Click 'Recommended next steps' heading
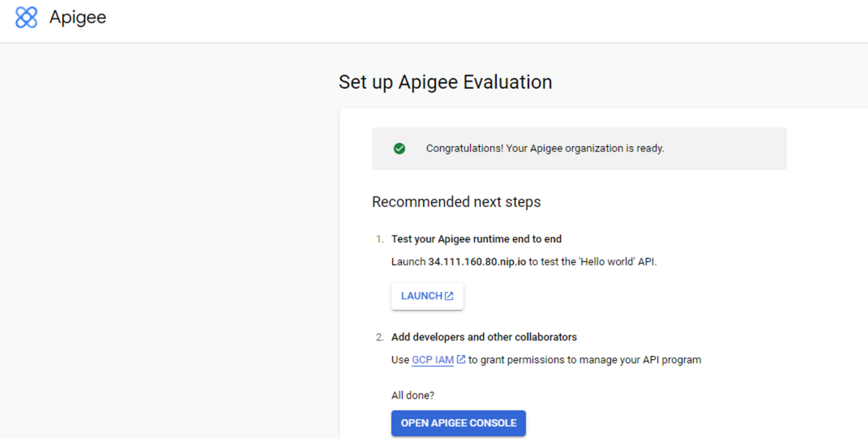The height and width of the screenshot is (439, 868). click(456, 202)
